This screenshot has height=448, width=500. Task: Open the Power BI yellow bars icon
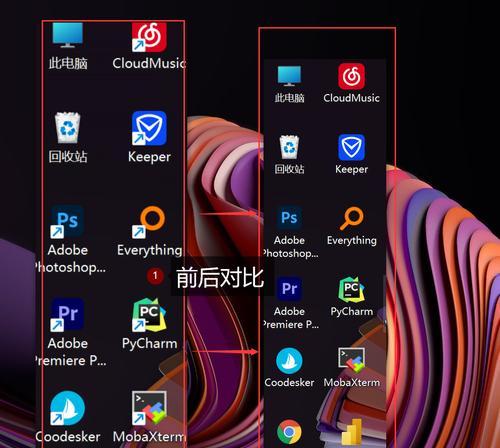pos(352,432)
